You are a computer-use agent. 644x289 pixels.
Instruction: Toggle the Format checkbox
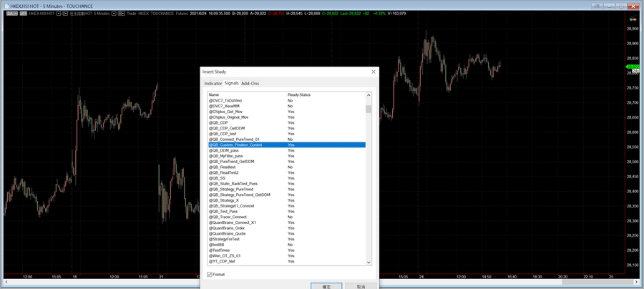[210, 274]
